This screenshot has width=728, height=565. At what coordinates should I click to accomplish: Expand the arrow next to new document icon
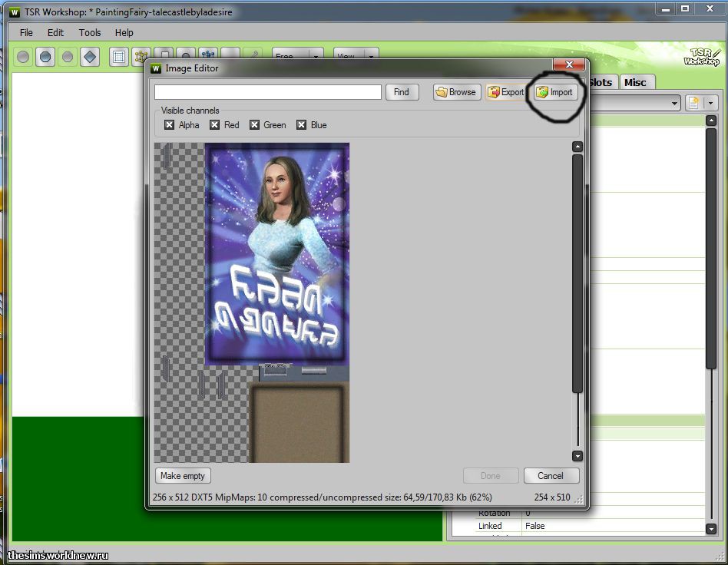(711, 103)
